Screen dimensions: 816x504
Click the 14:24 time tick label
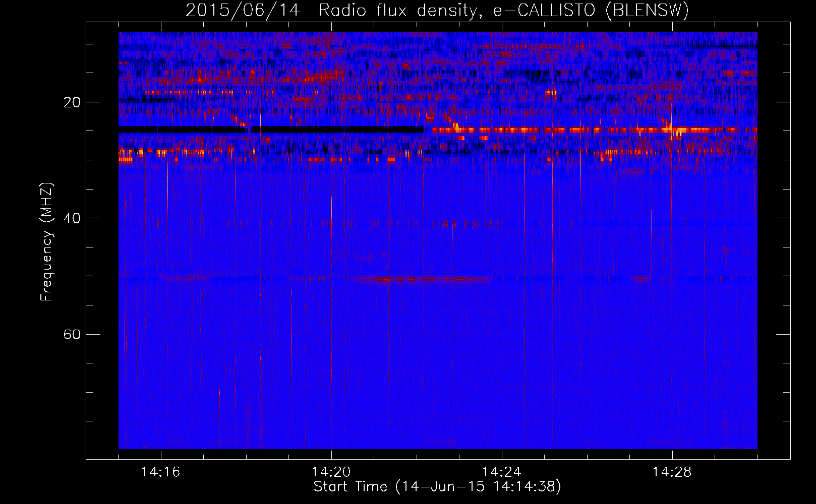502,472
